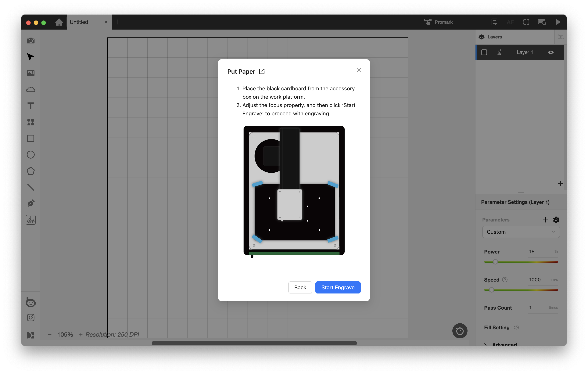Open Fill Setting gear
588x374 pixels.
point(516,327)
